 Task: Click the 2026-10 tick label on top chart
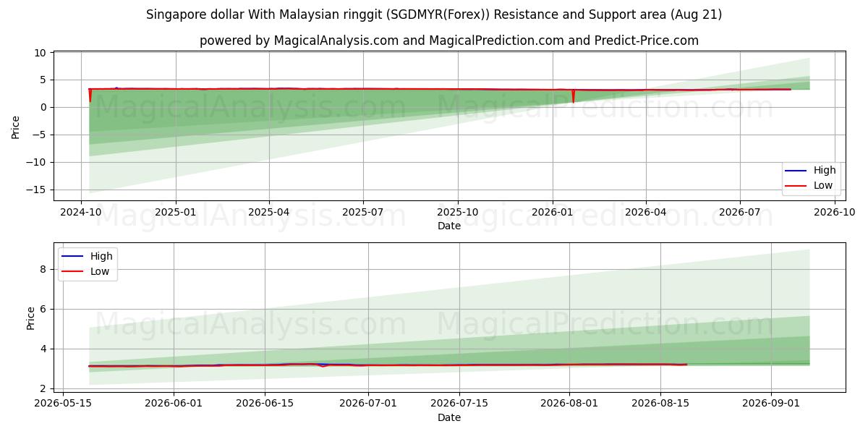coord(835,212)
